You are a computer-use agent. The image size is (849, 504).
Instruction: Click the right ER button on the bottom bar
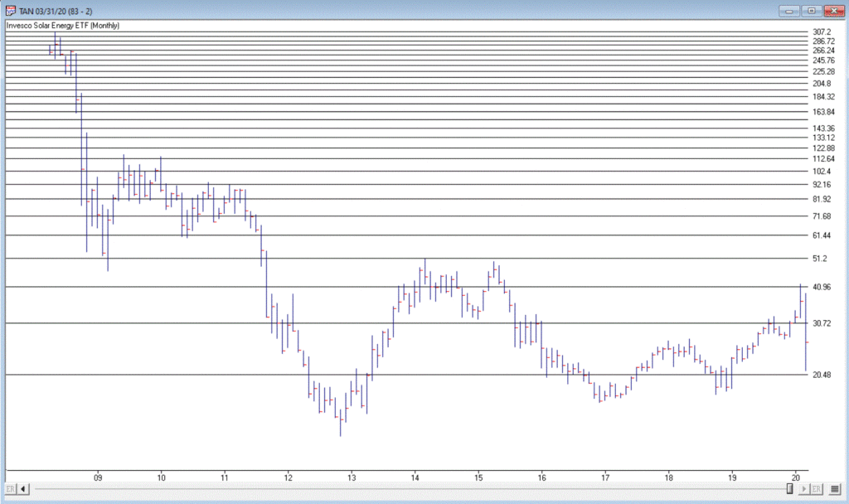pyautogui.click(x=817, y=489)
